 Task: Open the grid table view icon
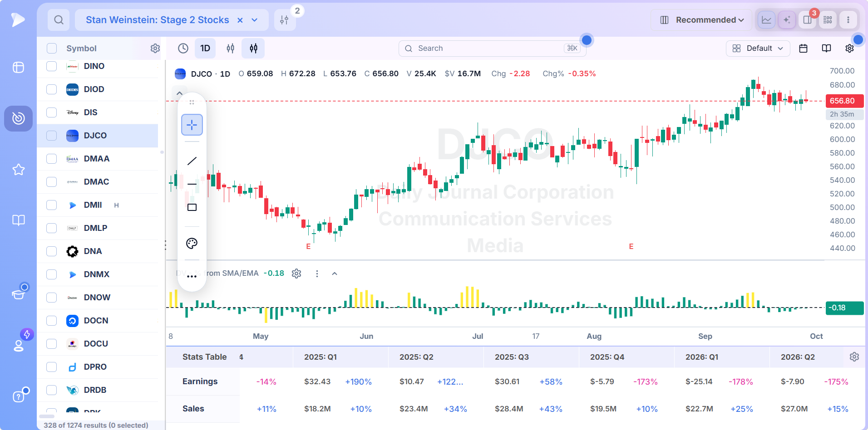(828, 20)
